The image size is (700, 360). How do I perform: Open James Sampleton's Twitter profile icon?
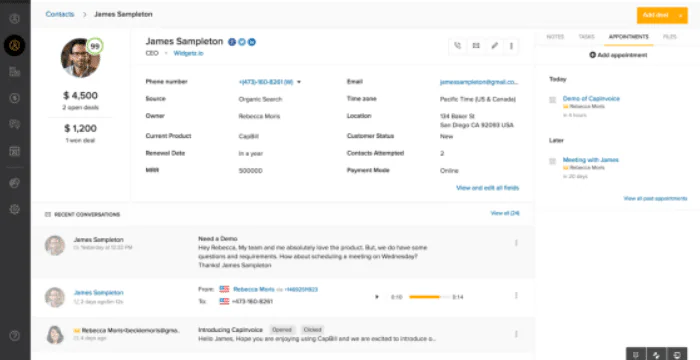(x=242, y=42)
